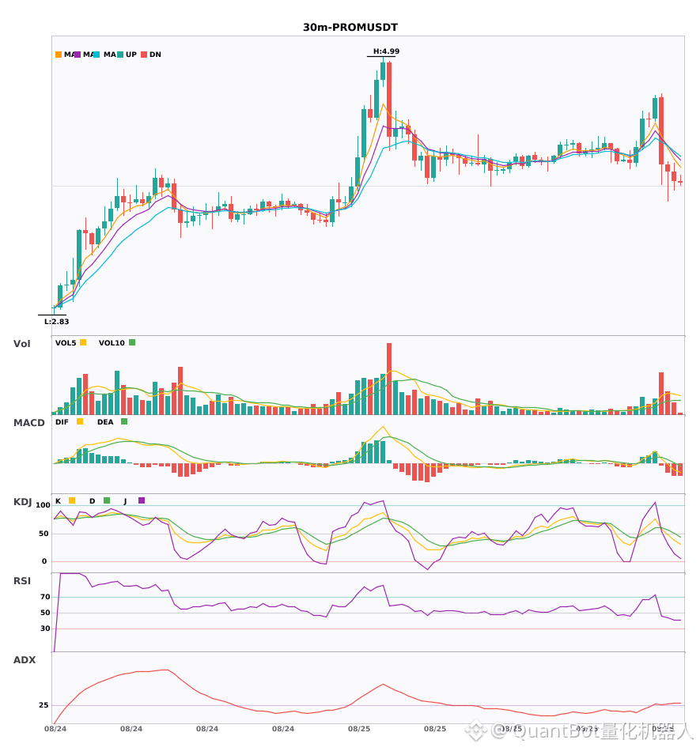
Task: Click the green DEA swatch
Action: click(x=124, y=421)
